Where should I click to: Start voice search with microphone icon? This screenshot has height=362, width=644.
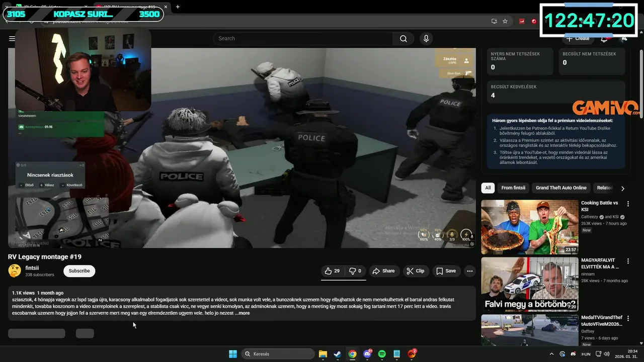(x=426, y=39)
